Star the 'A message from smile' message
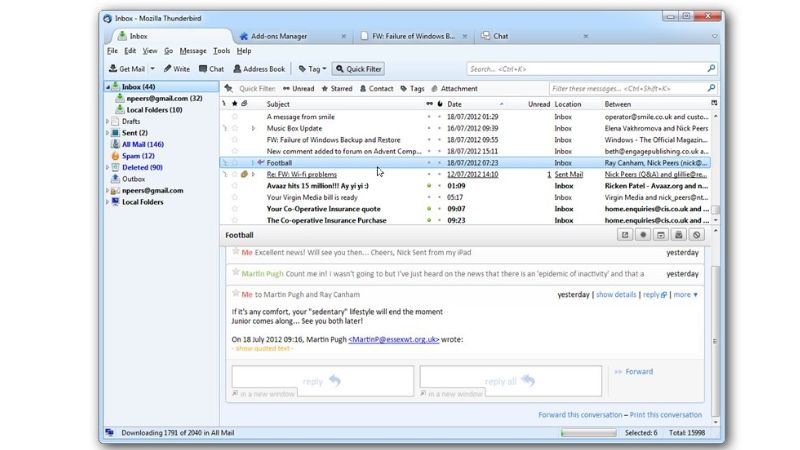This screenshot has width=800, height=450. (235, 117)
